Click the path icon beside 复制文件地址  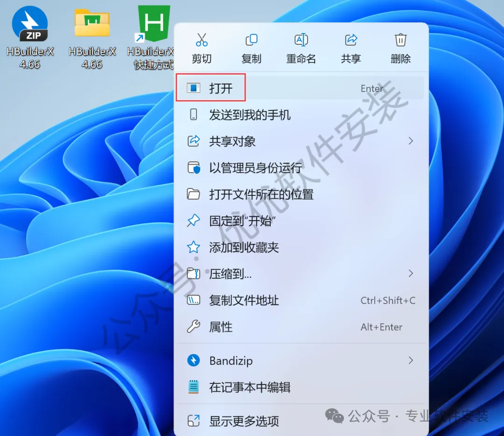tap(194, 300)
